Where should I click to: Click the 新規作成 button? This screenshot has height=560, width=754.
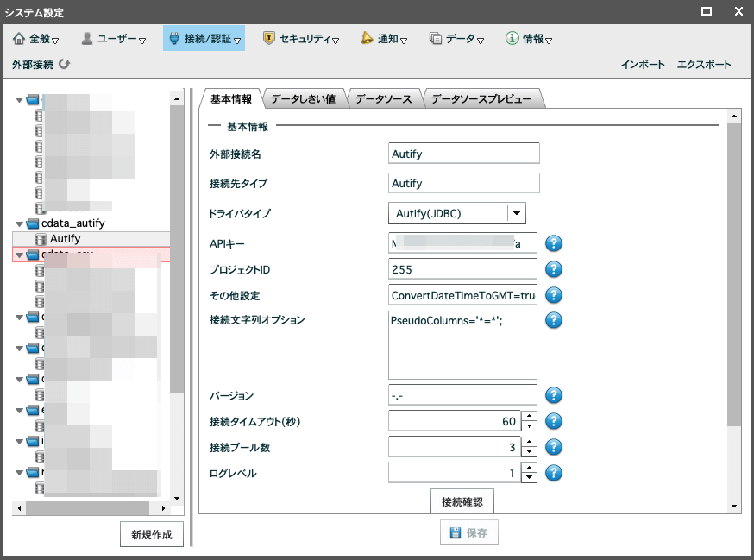click(x=152, y=534)
